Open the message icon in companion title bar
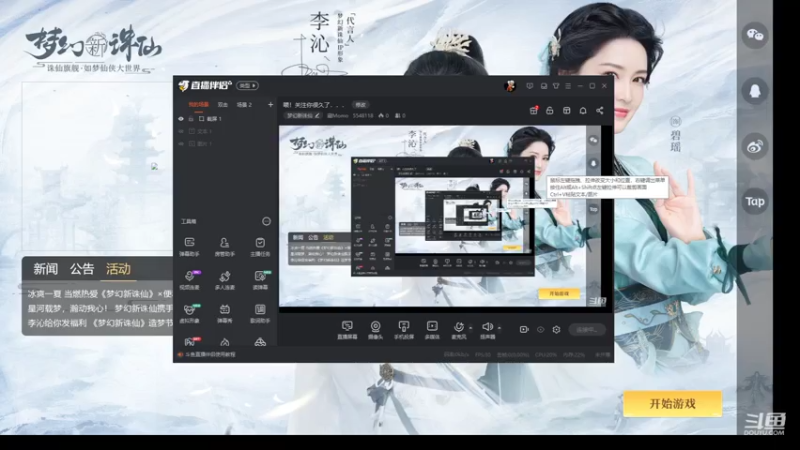The width and height of the screenshot is (800, 450). [x=530, y=86]
